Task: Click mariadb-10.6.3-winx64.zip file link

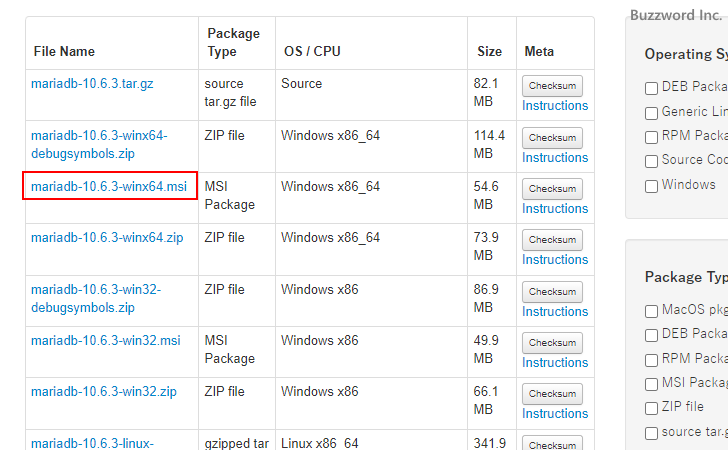Action: (x=107, y=238)
